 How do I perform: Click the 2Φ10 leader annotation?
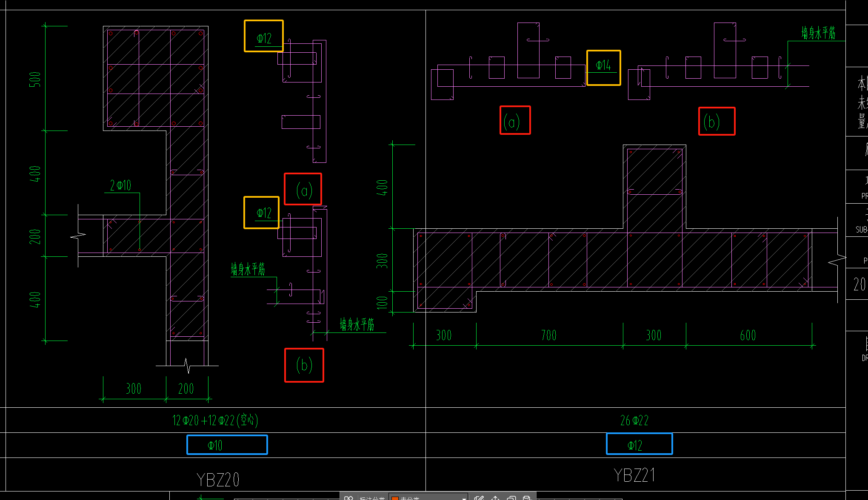click(120, 185)
